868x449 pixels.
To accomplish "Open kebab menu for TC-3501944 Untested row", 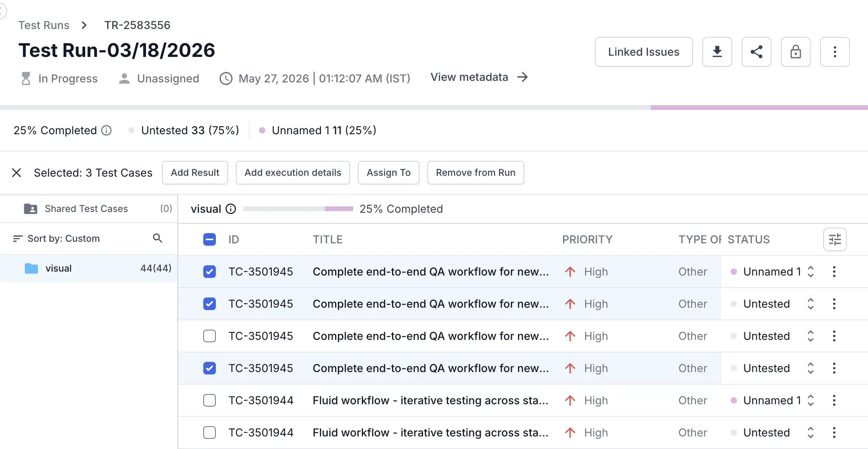I will point(834,433).
